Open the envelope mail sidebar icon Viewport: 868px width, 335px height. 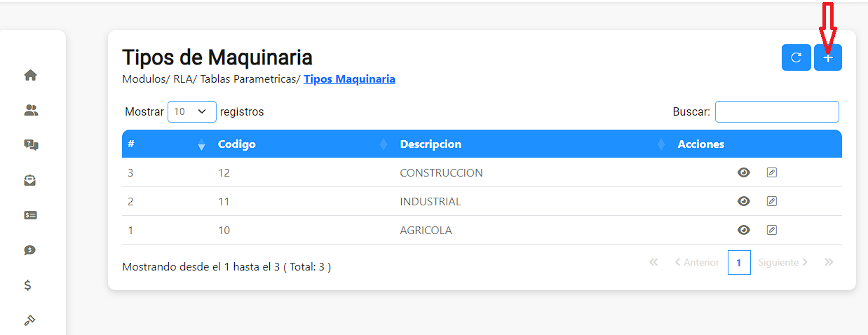[x=30, y=180]
